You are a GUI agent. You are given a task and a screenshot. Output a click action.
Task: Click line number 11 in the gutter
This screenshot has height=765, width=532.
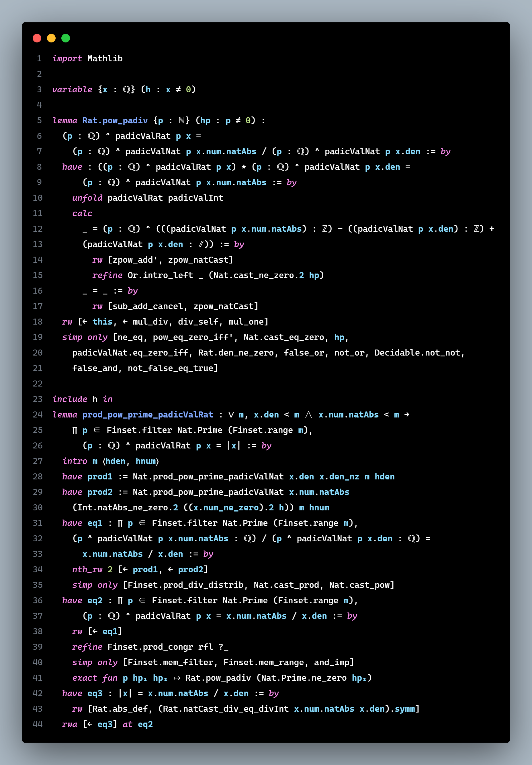click(x=38, y=214)
